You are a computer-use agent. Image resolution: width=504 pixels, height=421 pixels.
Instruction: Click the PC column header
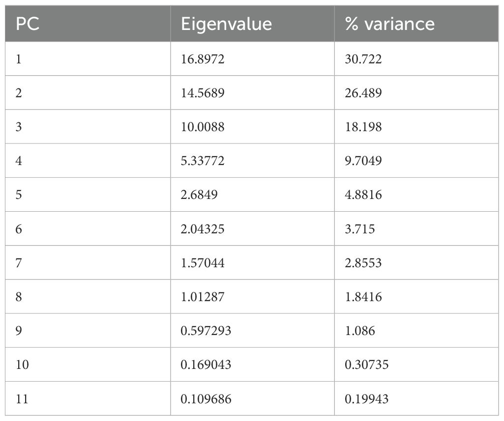pyautogui.click(x=27, y=24)
